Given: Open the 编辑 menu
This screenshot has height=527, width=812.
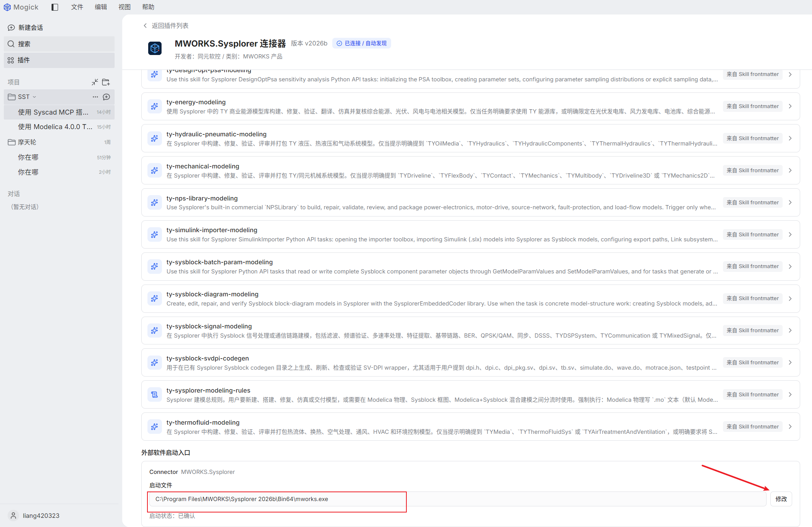Looking at the screenshot, I should (101, 7).
